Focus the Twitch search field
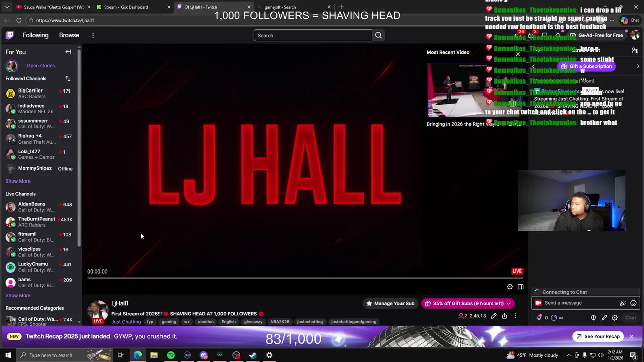 [x=312, y=35]
